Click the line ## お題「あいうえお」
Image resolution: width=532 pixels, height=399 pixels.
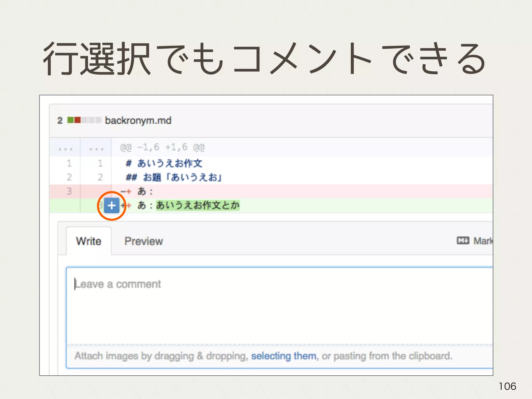(174, 177)
